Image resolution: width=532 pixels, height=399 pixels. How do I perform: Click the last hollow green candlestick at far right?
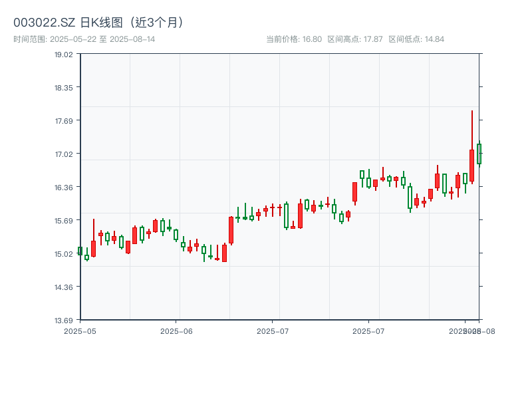pyautogui.click(x=479, y=154)
